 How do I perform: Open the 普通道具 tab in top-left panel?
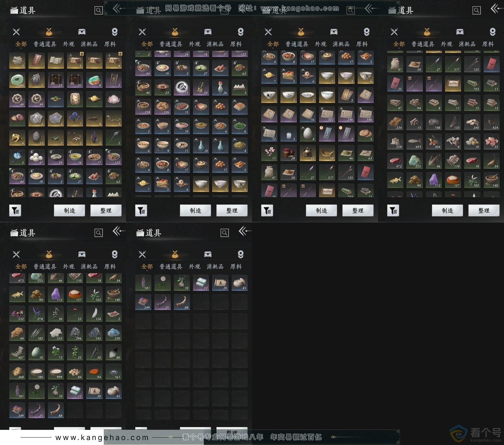pyautogui.click(x=45, y=44)
